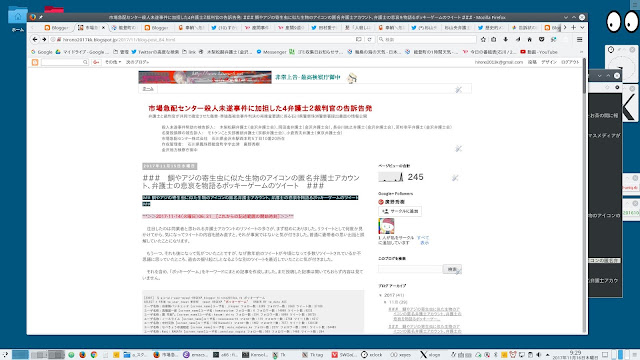Click the red blog title heading link
The image size is (640, 360).
click(x=260, y=108)
